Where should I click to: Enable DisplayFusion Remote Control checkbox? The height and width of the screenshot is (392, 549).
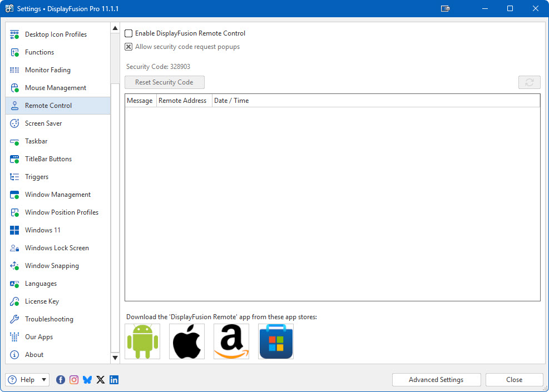[x=128, y=33]
